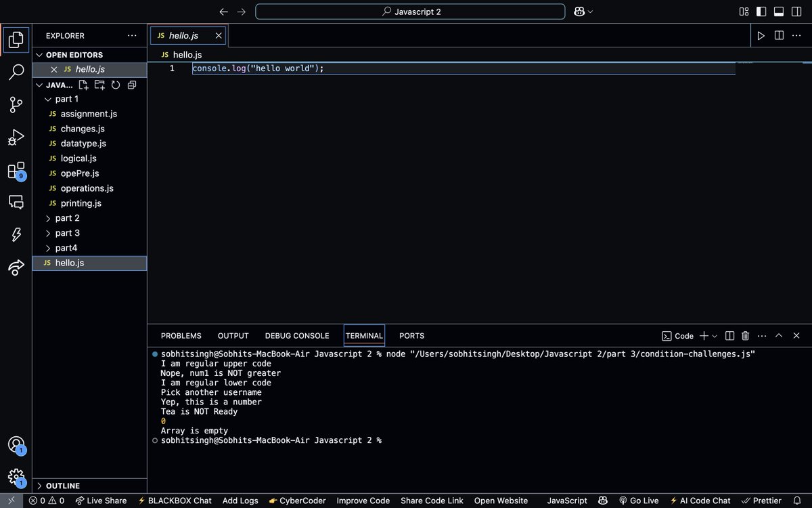Open editor More Actions ellipsis menu
Viewport: 812px width, 508px height.
(796, 35)
